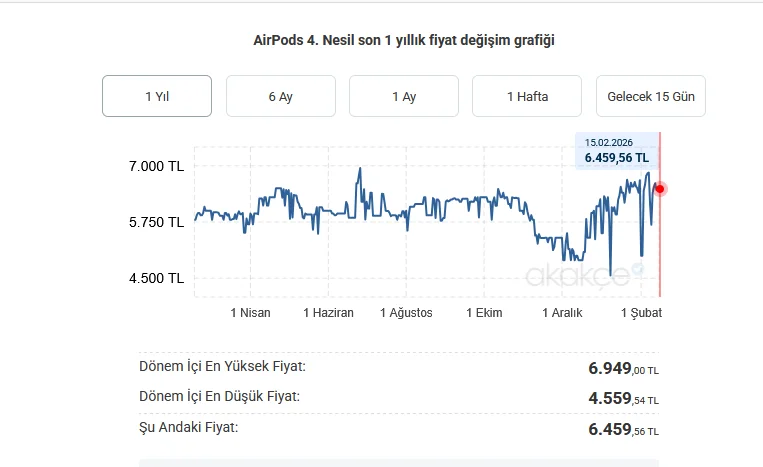Select the 1 Yıl time range tab
Viewport: 763px width, 467px height.
[x=157, y=96]
